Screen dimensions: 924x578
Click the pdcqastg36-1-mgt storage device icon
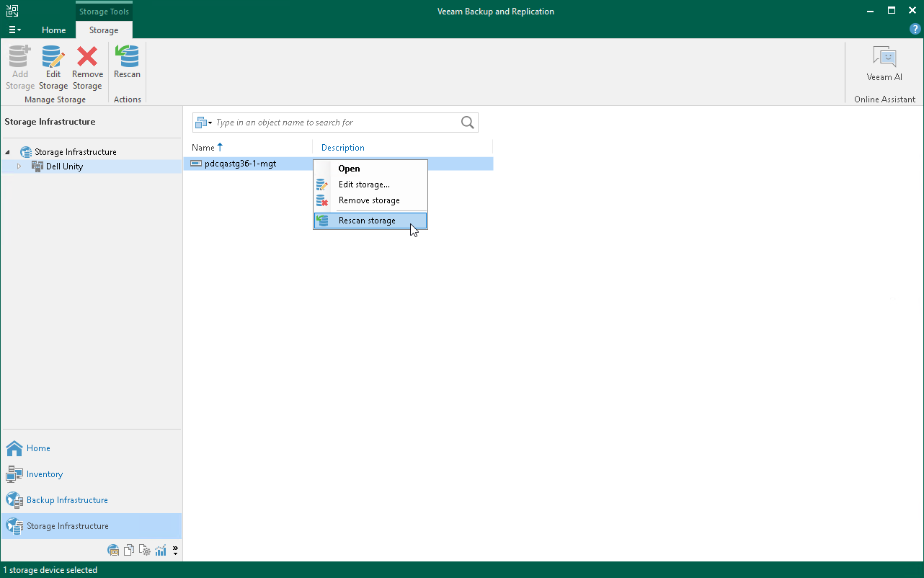(195, 164)
